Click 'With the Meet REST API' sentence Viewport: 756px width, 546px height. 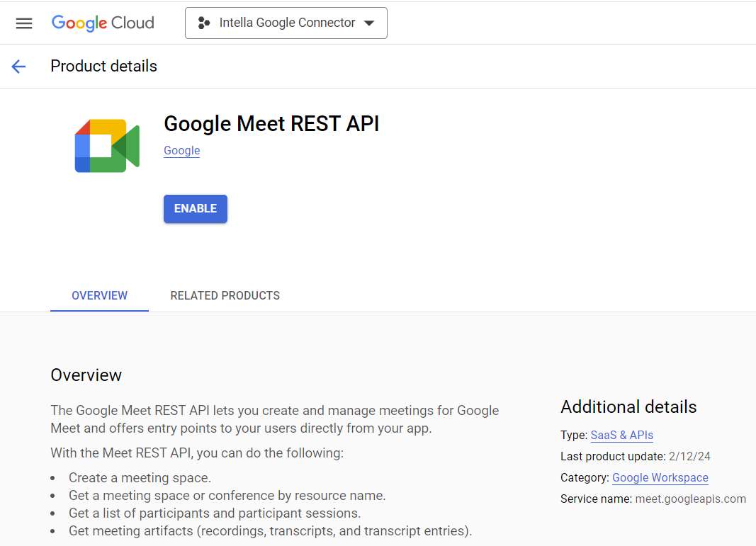[x=197, y=453]
